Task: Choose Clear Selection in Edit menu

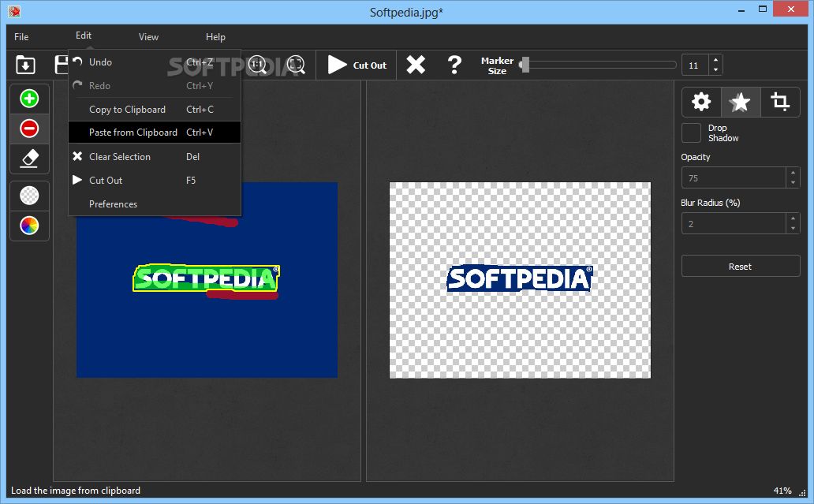Action: point(155,157)
